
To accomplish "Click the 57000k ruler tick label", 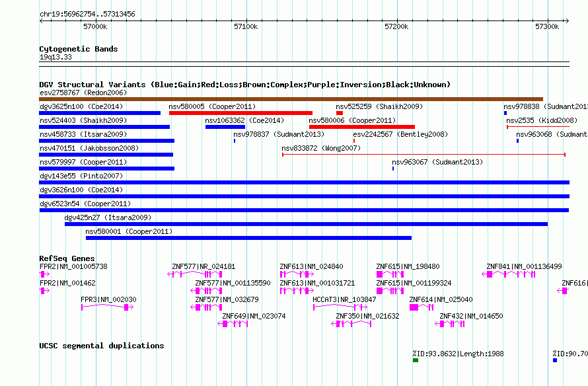I will coord(95,26).
